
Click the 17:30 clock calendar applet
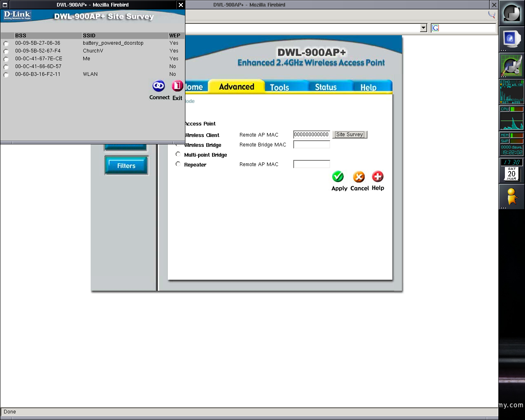(x=511, y=170)
